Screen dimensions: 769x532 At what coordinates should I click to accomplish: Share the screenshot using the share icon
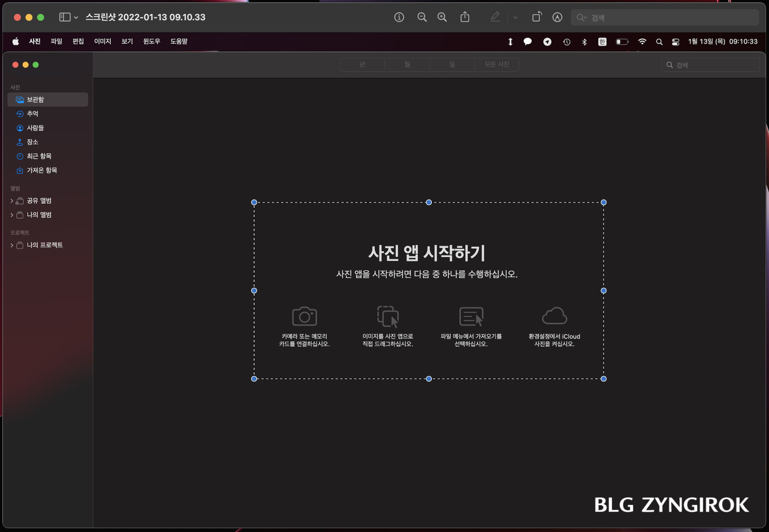(x=465, y=17)
